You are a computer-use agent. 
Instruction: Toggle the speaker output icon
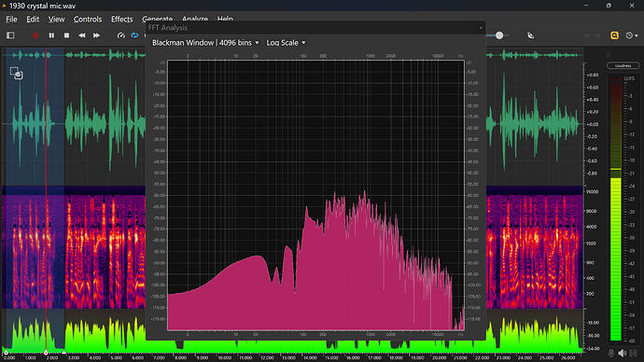click(623, 353)
